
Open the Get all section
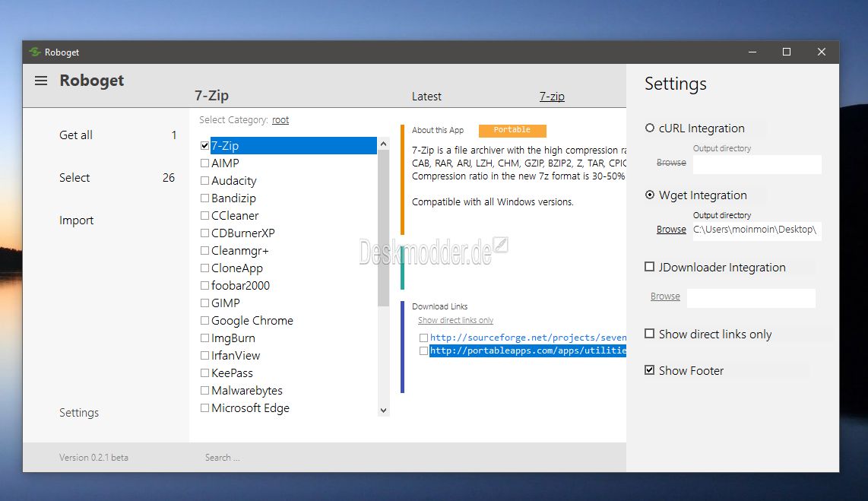click(76, 135)
